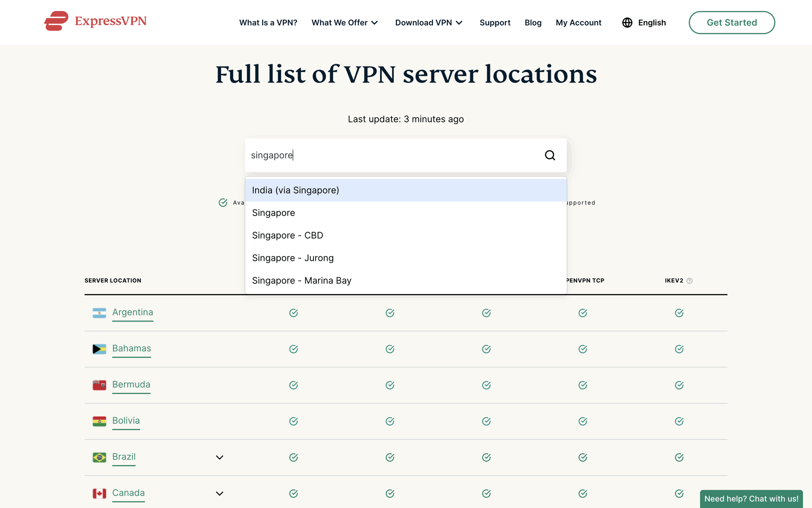The height and width of the screenshot is (508, 812).
Task: Click Brazil's OpenVPN TCP checkmark icon
Action: [x=583, y=457]
